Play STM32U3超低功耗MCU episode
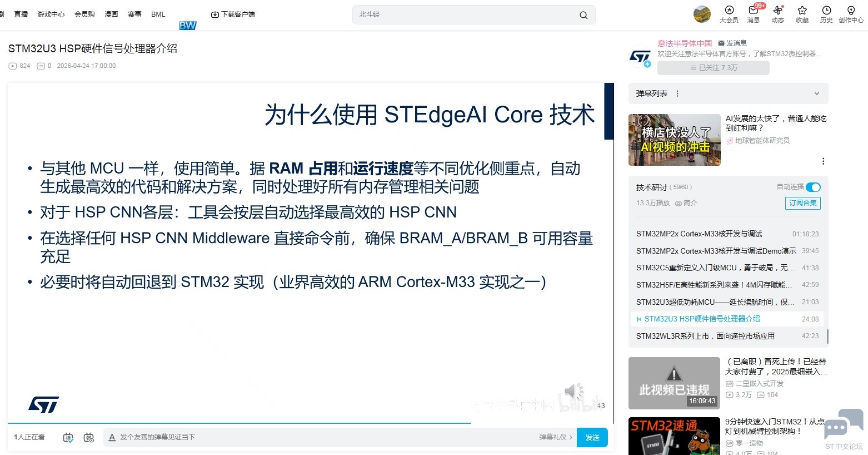Image resolution: width=868 pixels, height=455 pixels. (x=727, y=302)
